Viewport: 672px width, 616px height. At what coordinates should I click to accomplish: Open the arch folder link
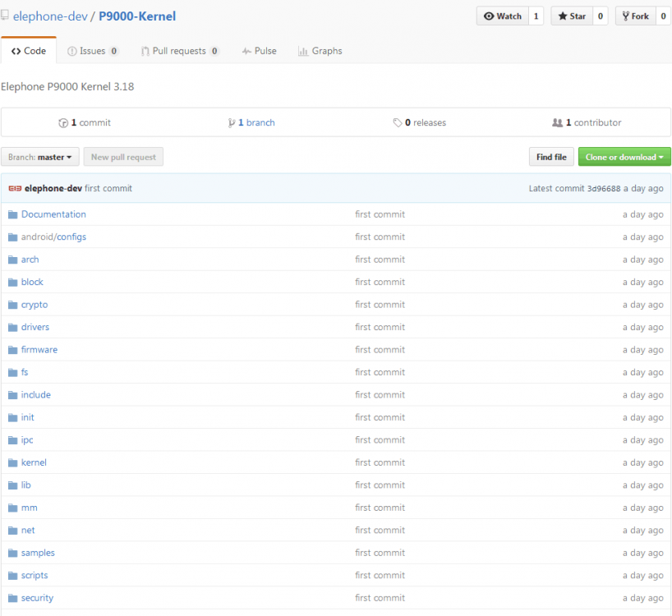coord(30,260)
